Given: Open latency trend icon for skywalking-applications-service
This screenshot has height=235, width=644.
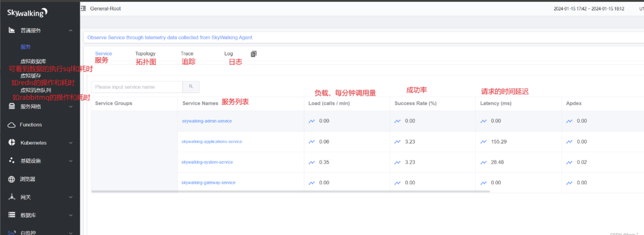Looking at the screenshot, I should coord(484,142).
